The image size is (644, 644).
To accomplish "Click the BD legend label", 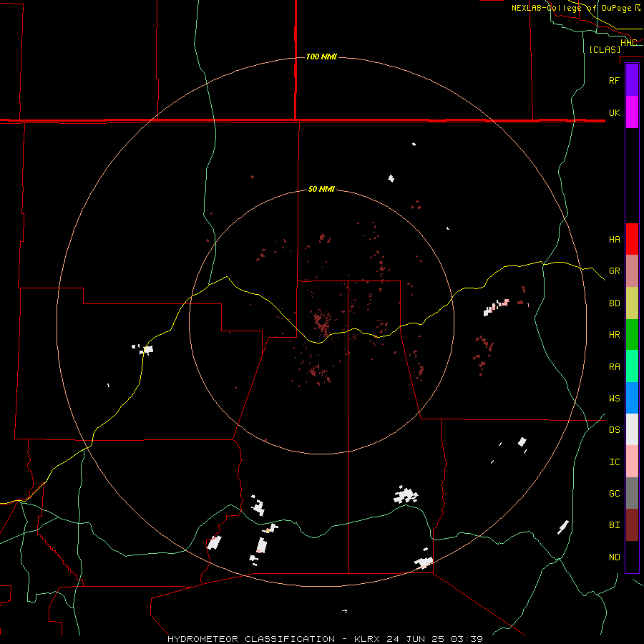I will click(614, 303).
